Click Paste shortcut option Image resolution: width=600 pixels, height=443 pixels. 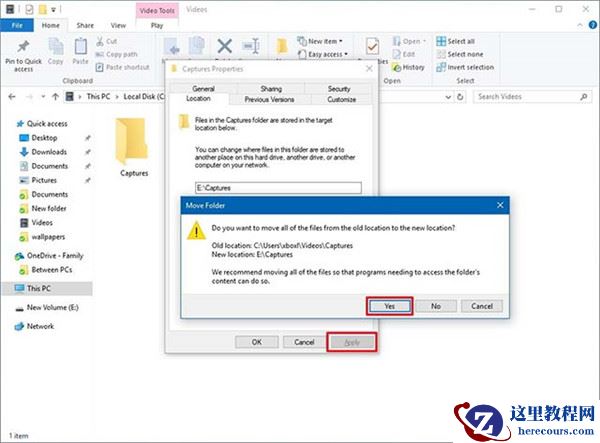pyautogui.click(x=122, y=67)
